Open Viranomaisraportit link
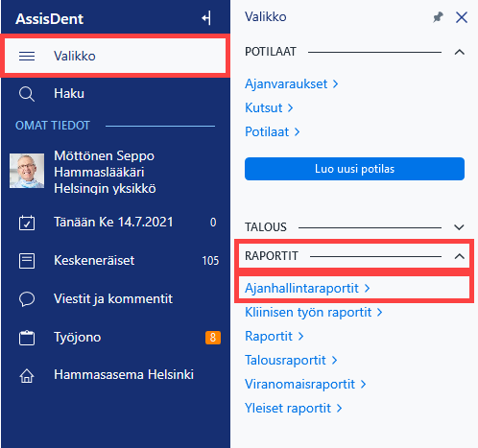The height and width of the screenshot is (448, 478). (x=305, y=385)
